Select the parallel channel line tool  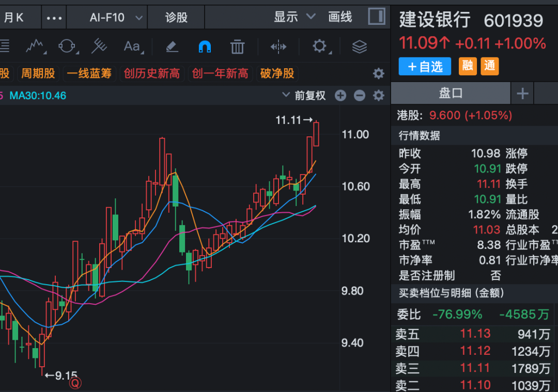[99, 46]
